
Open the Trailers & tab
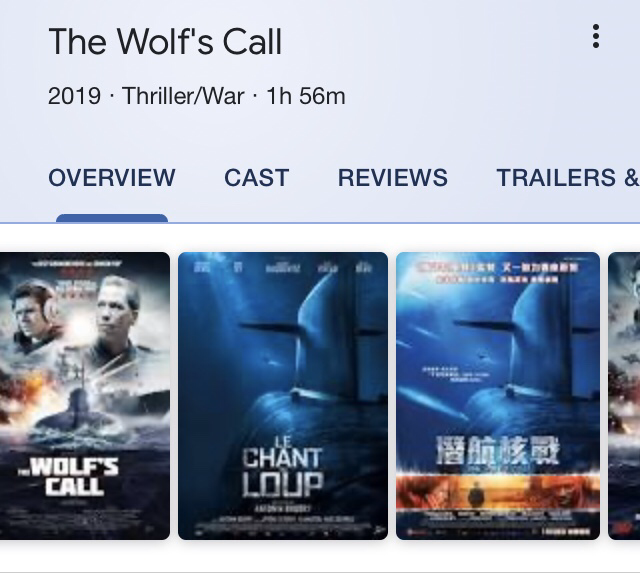568,178
